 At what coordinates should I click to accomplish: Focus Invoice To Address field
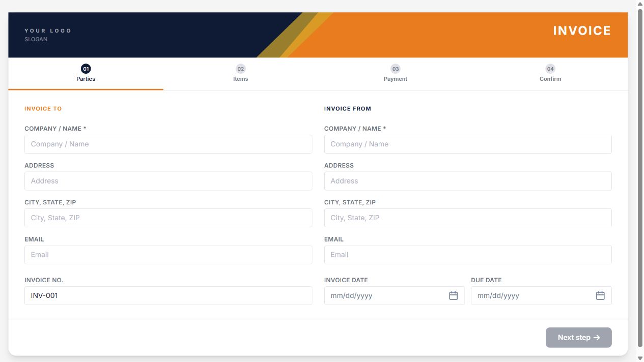click(169, 181)
